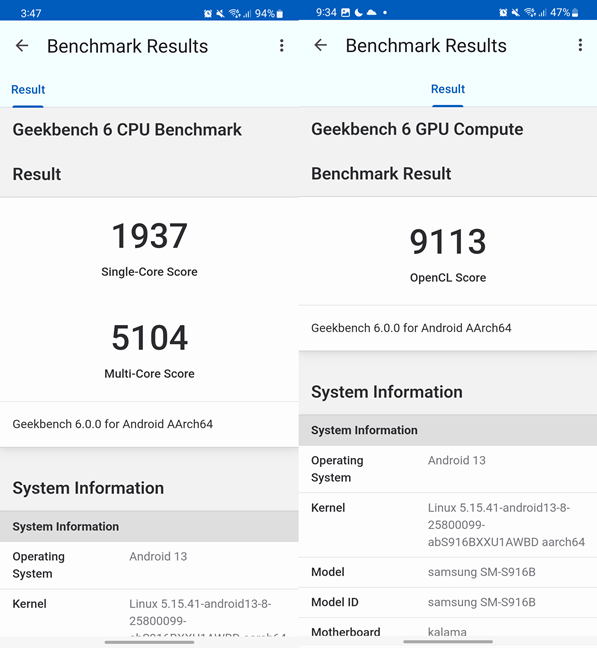This screenshot has width=597, height=648.
Task: Tap mute icon in right status bar
Action: [516, 13]
